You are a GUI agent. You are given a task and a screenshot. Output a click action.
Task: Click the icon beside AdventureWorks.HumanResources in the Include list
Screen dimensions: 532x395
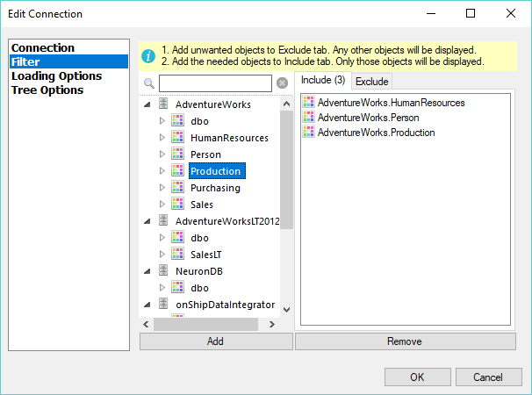tap(308, 102)
